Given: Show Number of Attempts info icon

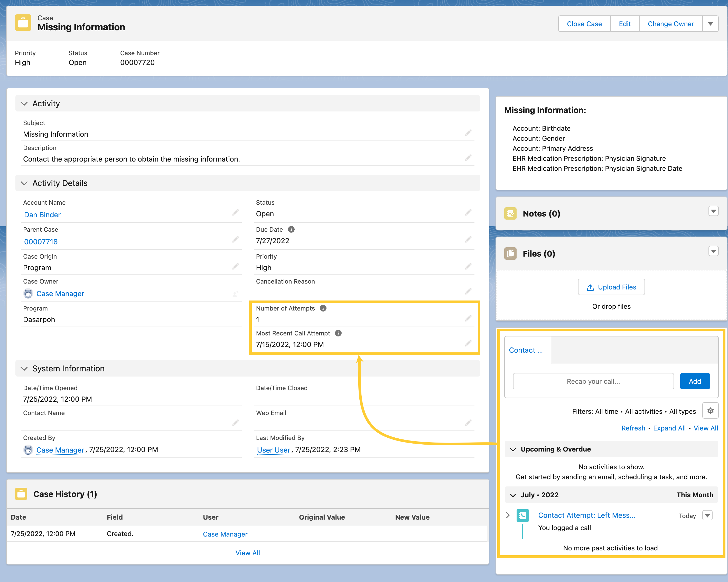Looking at the screenshot, I should [x=323, y=308].
